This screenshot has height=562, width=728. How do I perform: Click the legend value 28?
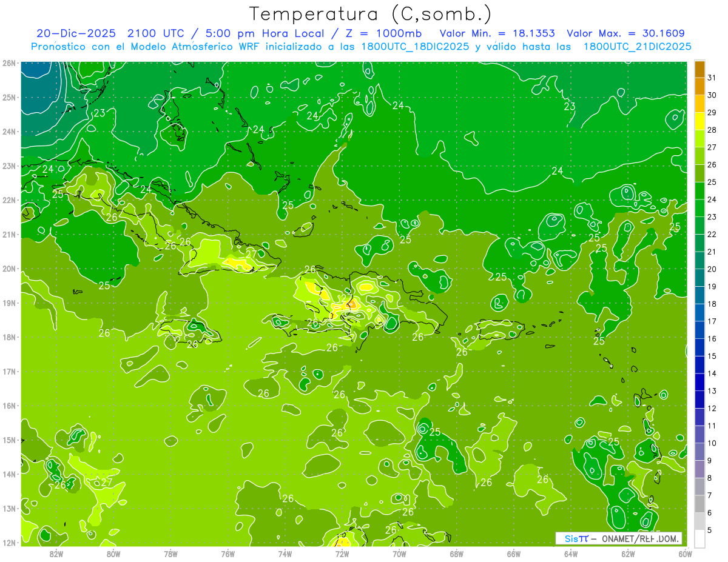tap(712, 130)
